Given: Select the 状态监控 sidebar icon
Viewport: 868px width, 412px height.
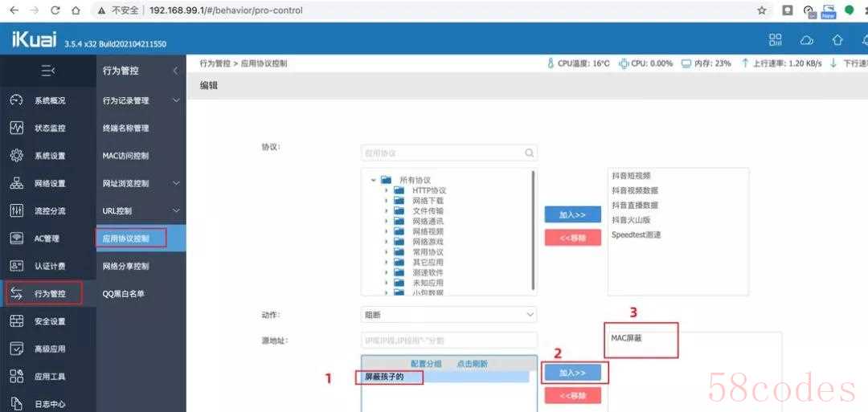Looking at the screenshot, I should pyautogui.click(x=17, y=128).
